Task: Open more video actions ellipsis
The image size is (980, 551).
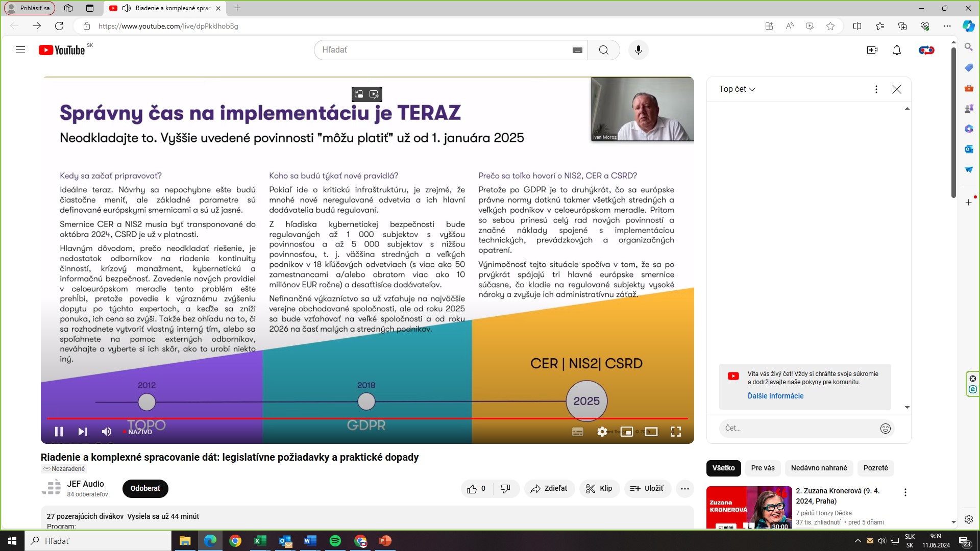Action: coord(685,489)
